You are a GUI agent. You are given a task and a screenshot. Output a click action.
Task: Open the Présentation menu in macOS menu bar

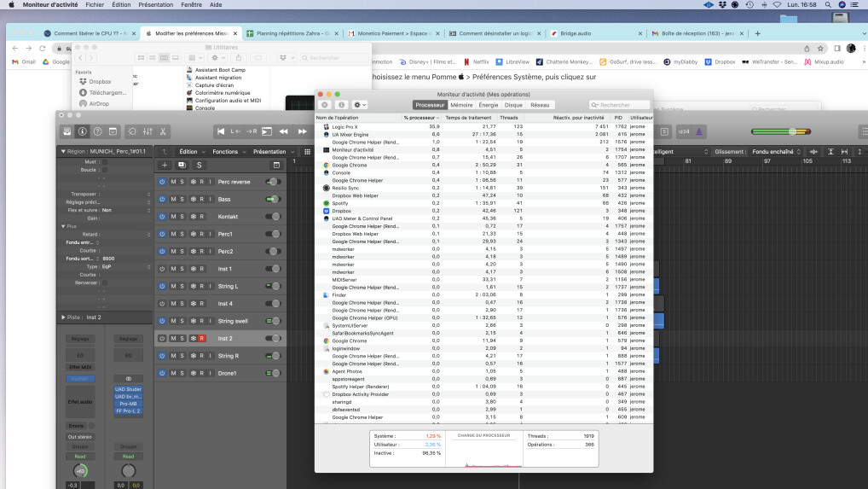pos(155,4)
